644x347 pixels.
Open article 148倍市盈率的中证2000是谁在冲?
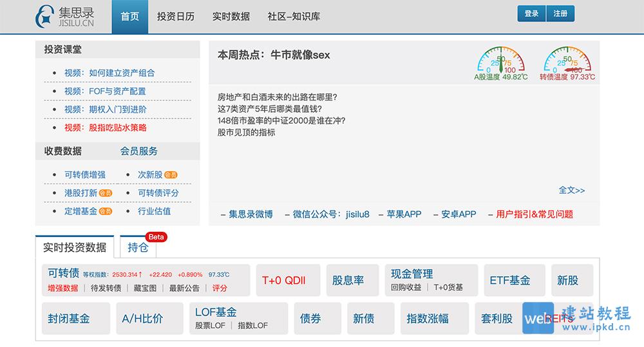point(281,121)
